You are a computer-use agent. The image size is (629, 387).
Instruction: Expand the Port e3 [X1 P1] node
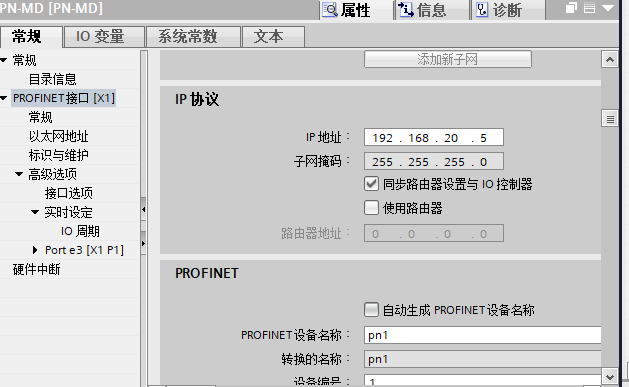[35, 250]
